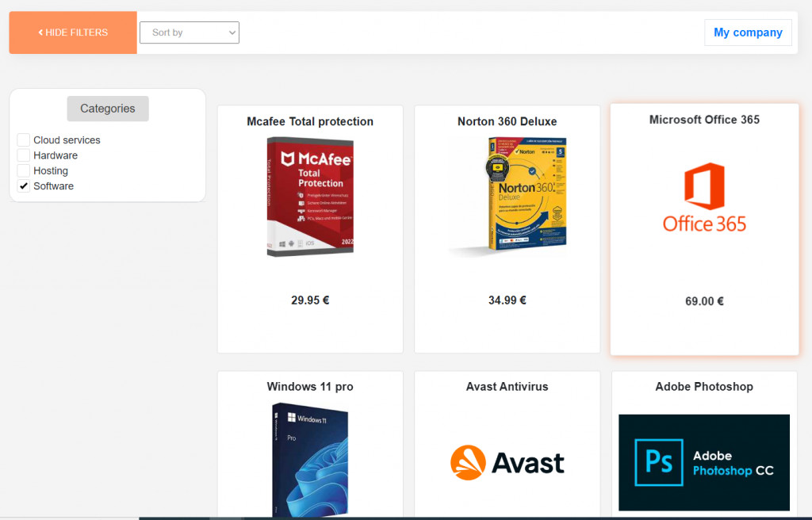Select the 29.95 € price
This screenshot has width=812, height=520.
(x=310, y=300)
